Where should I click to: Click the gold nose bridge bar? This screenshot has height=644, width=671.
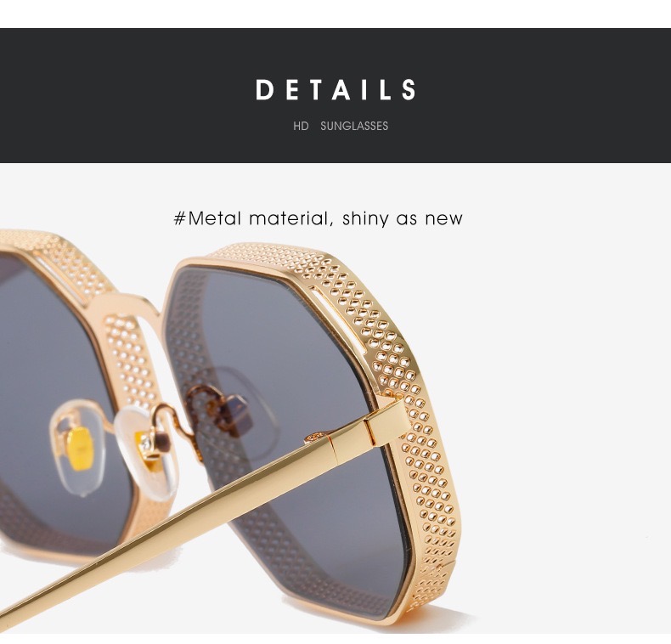click(x=128, y=304)
